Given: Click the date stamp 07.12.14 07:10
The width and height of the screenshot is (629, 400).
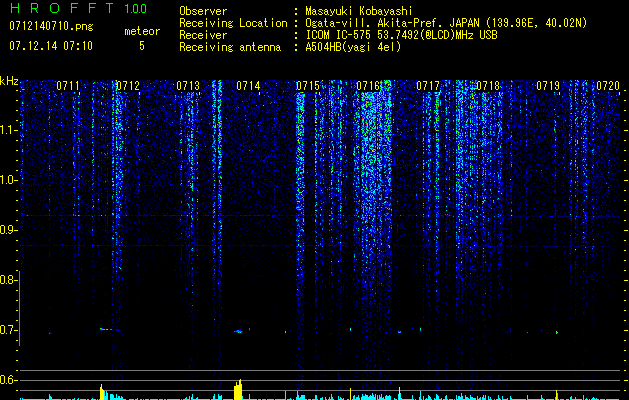Looking at the screenshot, I should 51,46.
